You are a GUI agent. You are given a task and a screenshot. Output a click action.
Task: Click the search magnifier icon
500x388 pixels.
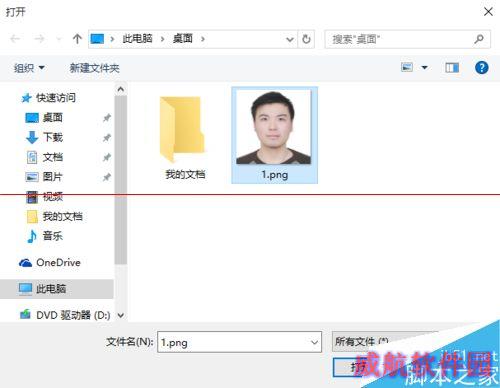coord(479,39)
